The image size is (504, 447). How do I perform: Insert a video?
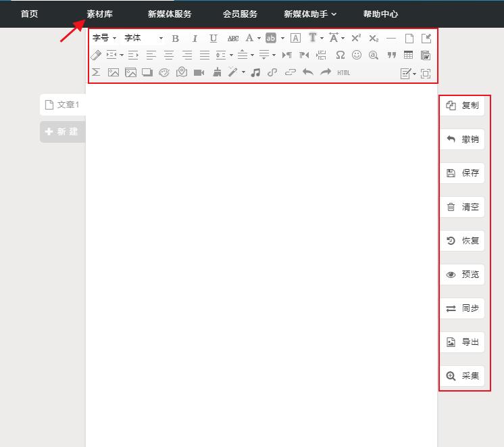(x=199, y=73)
